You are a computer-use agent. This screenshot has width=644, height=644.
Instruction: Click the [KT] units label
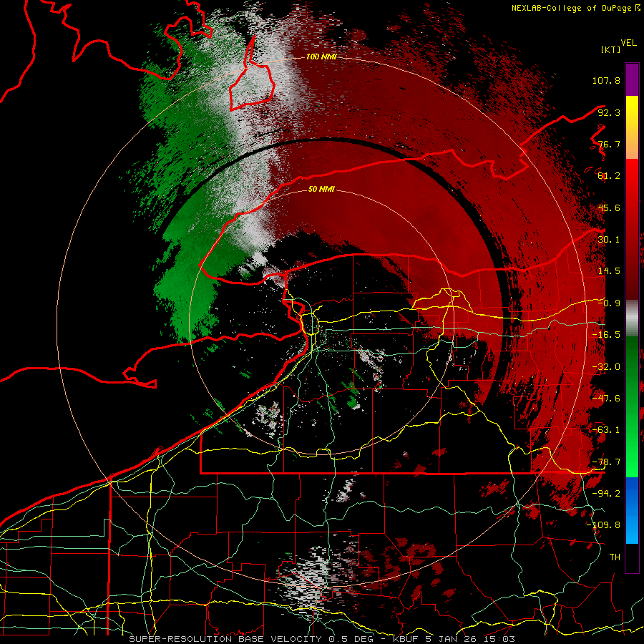click(610, 49)
